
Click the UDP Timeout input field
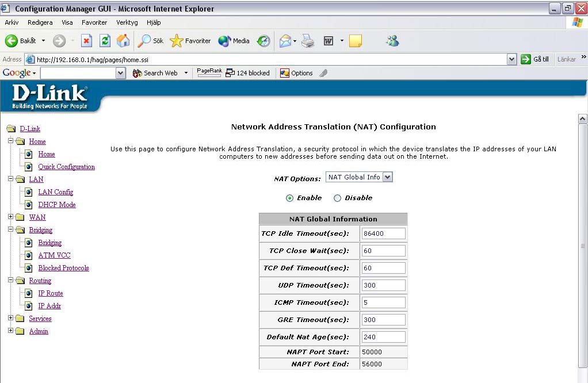pos(383,285)
